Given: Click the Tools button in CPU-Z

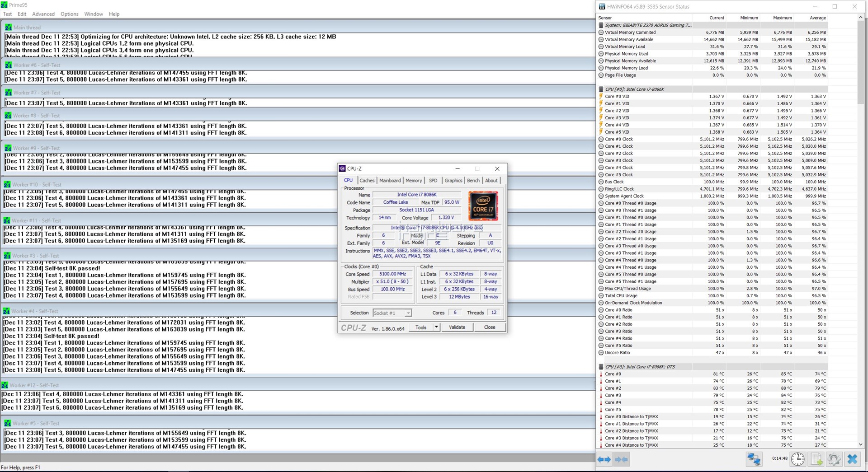Looking at the screenshot, I should click(x=421, y=327).
